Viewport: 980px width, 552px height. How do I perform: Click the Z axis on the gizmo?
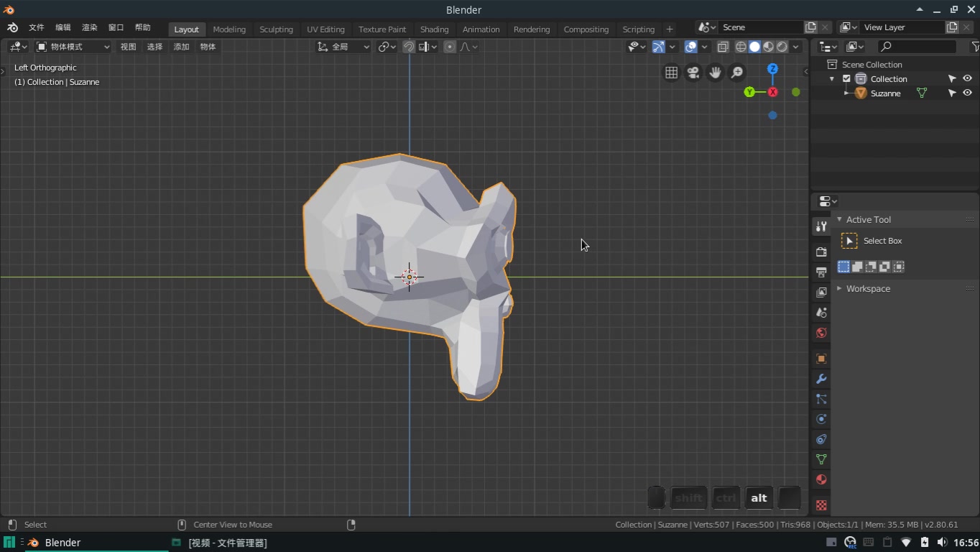pos(772,69)
